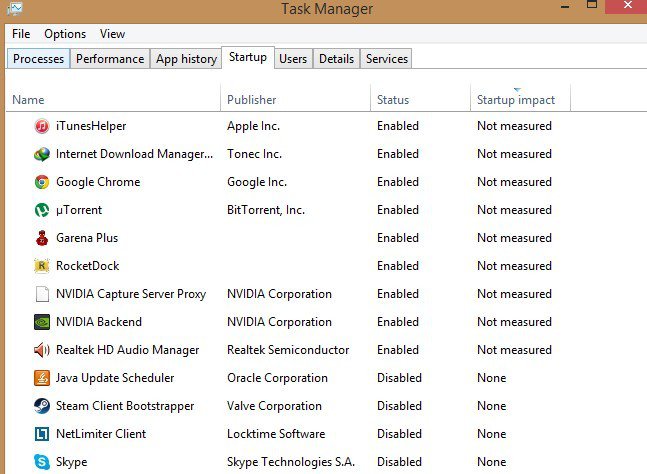Select the µTorrent entry name
Screen dimensions: 647x474
[79, 210]
